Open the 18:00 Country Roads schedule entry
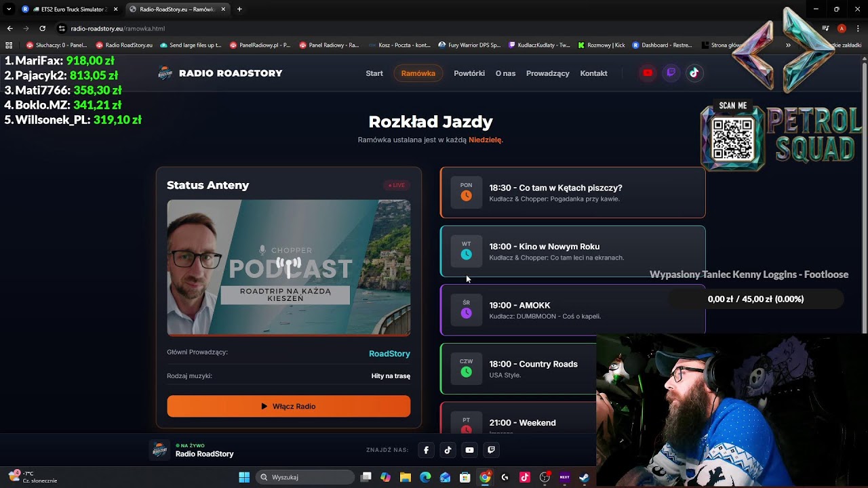Image resolution: width=868 pixels, height=488 pixels. (519, 369)
